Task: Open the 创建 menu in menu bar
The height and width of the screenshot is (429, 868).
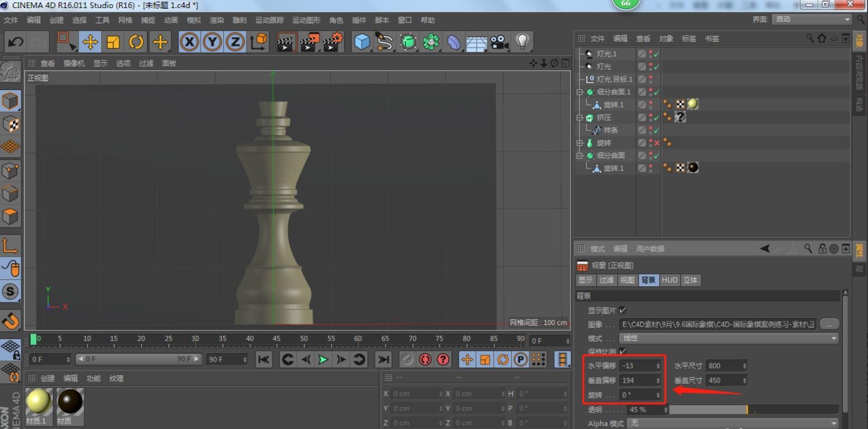Action: pyautogui.click(x=56, y=20)
